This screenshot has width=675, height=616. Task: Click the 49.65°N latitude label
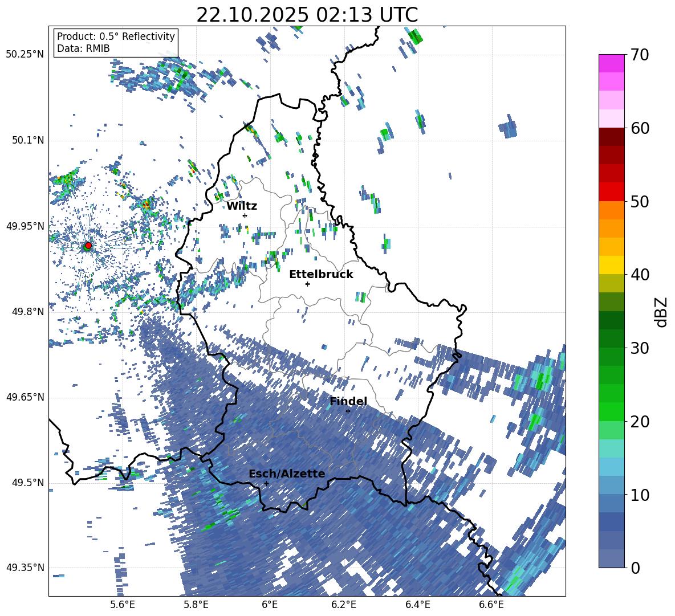pos(25,397)
